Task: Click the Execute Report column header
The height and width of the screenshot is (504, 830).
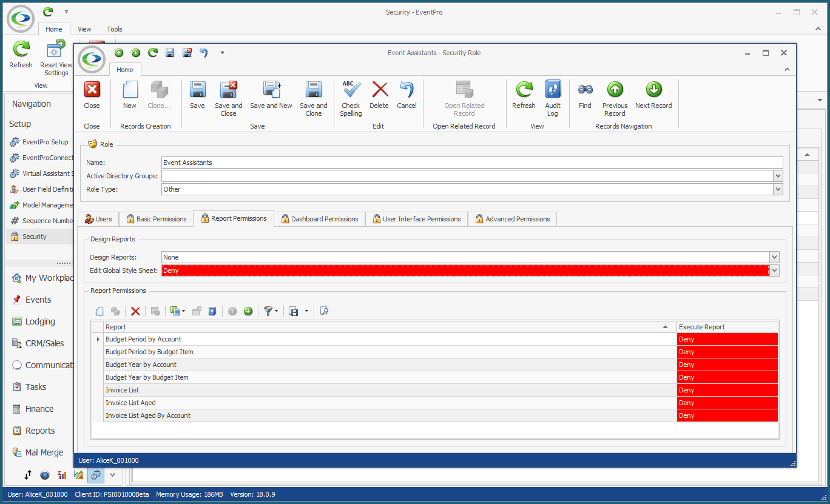Action: coord(727,327)
